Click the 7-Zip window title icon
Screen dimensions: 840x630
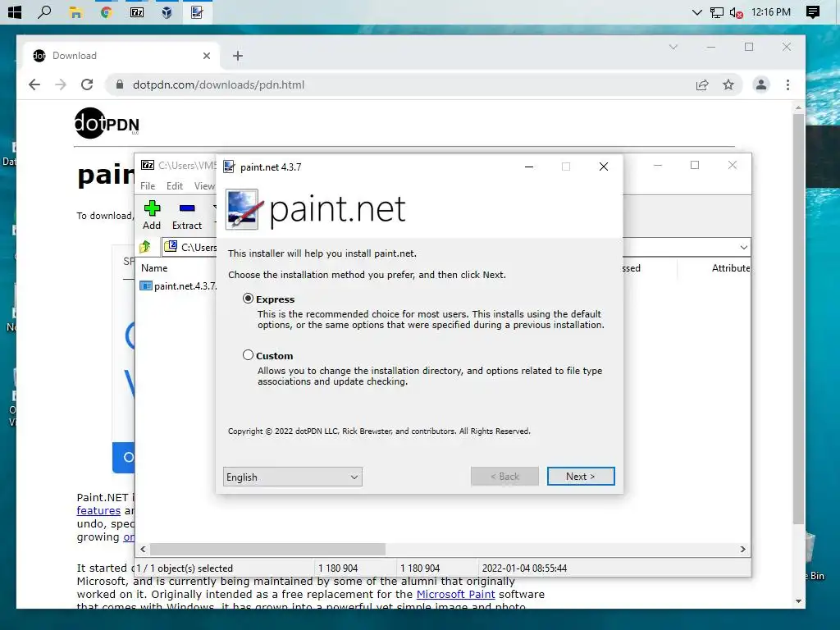[x=148, y=165]
